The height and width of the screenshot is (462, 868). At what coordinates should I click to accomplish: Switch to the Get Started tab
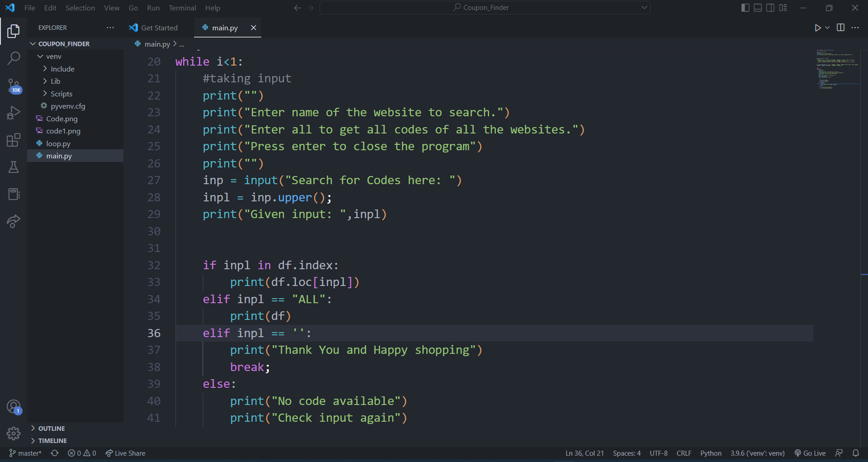159,28
